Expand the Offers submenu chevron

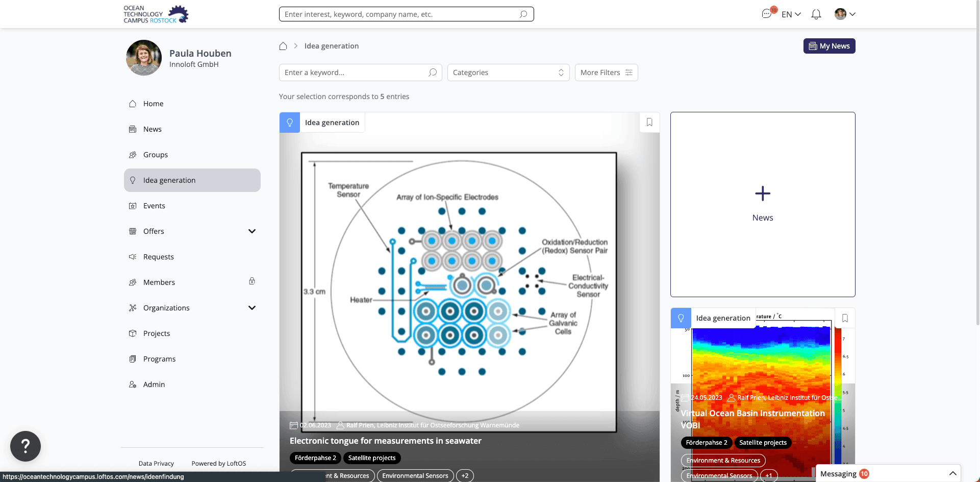point(252,231)
